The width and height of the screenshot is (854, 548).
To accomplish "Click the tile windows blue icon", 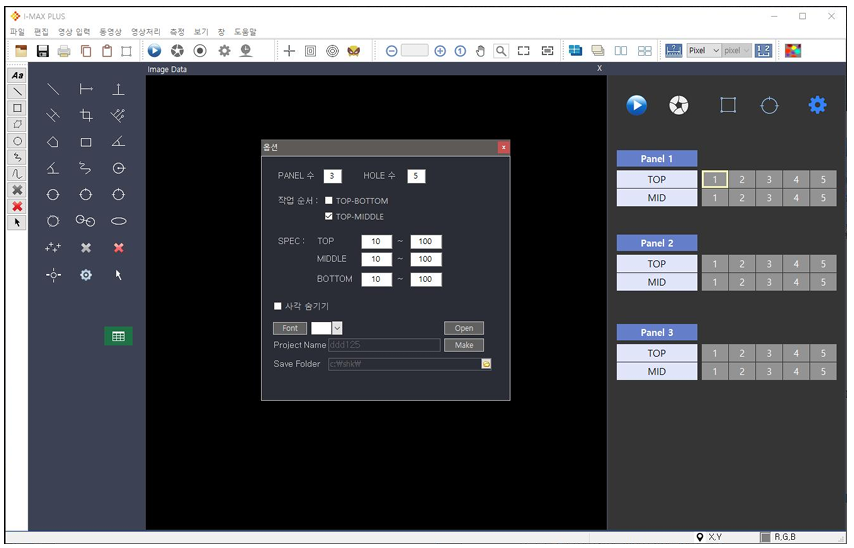I will pyautogui.click(x=575, y=51).
